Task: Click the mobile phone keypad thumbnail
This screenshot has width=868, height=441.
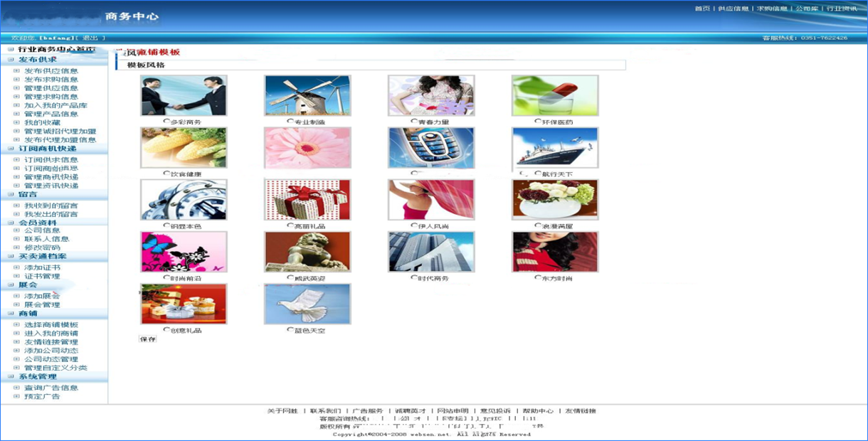Action: pos(431,148)
